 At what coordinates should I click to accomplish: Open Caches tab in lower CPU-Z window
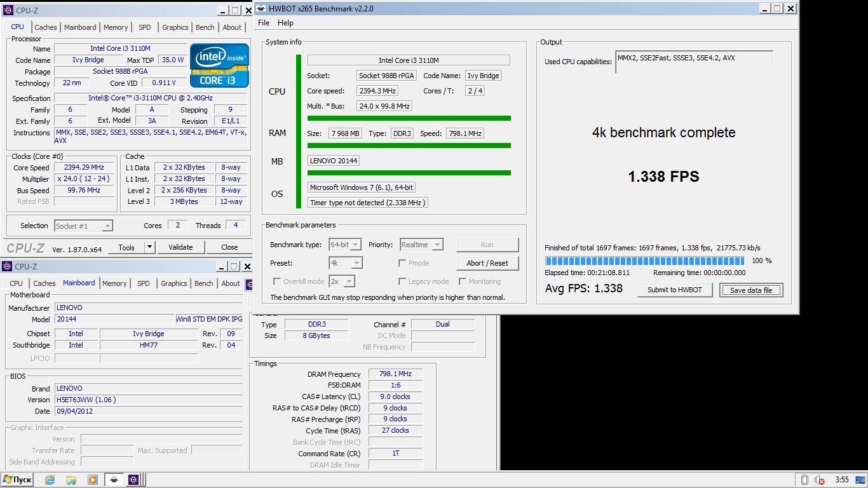[x=44, y=283]
